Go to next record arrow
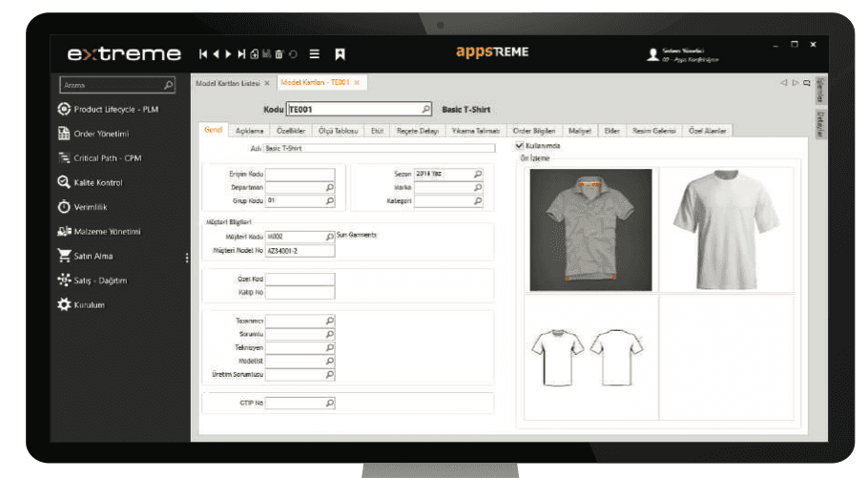 coord(228,53)
